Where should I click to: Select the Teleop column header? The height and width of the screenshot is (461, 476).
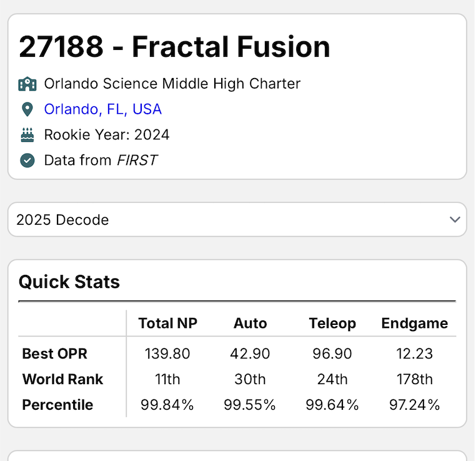point(332,323)
